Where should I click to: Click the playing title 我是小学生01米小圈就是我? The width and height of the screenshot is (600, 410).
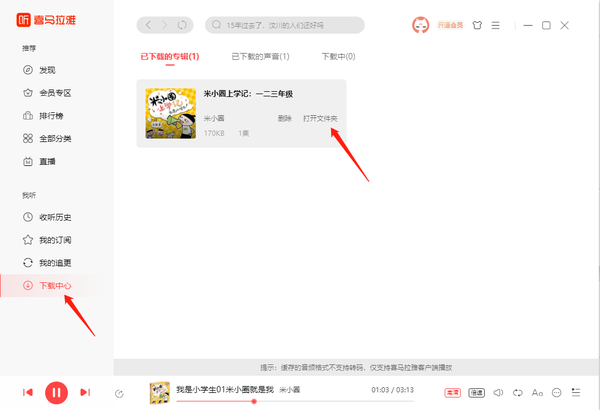225,390
